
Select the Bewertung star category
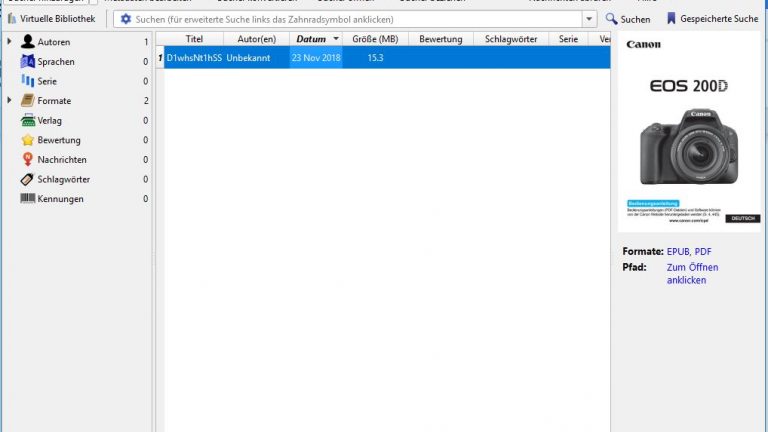coord(58,140)
